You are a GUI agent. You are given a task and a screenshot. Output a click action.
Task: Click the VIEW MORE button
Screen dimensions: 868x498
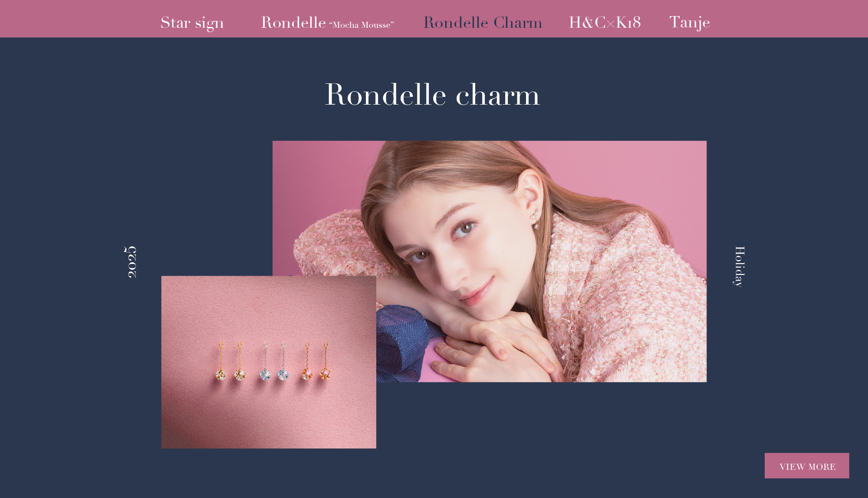(807, 466)
